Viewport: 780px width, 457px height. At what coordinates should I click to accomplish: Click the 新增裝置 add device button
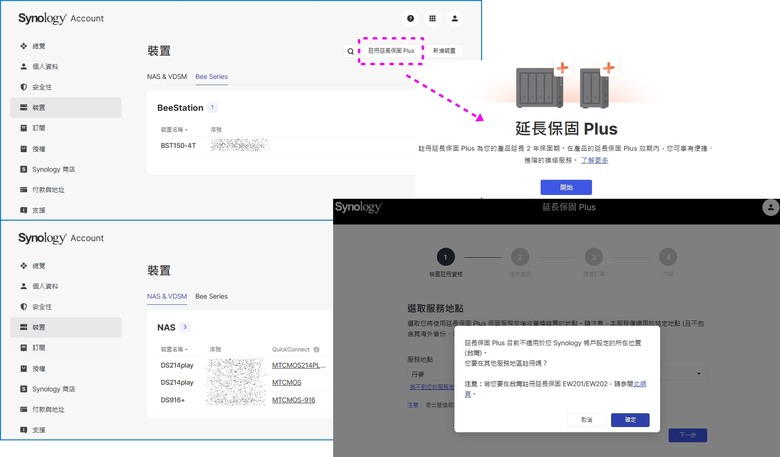click(x=444, y=51)
